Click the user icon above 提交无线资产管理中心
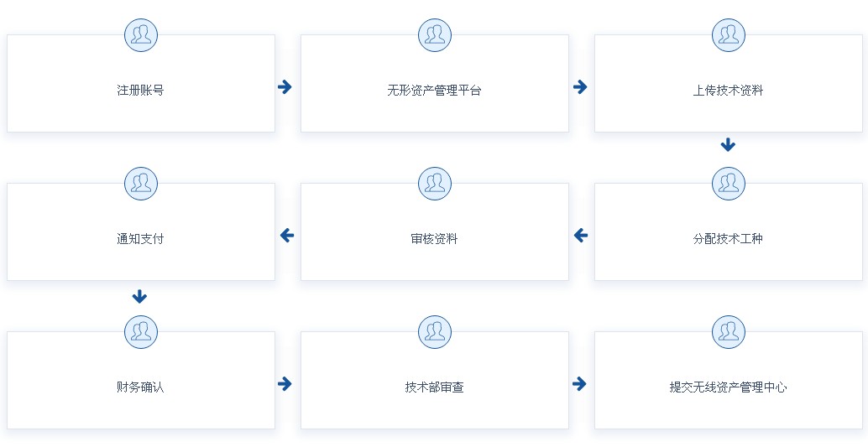This screenshot has width=868, height=447. (729, 331)
